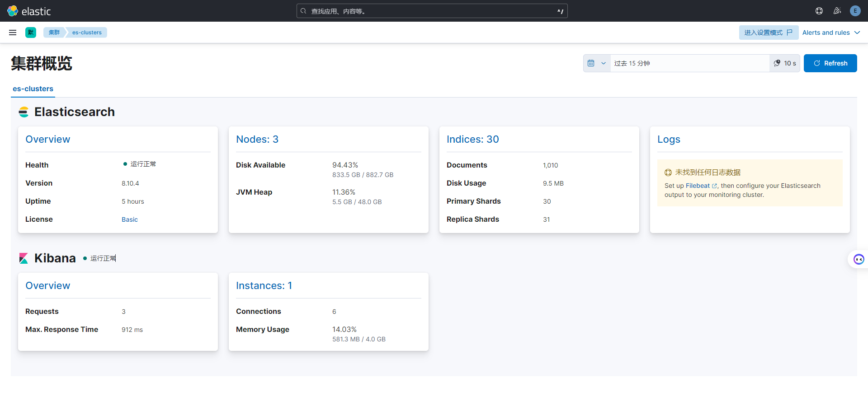Image resolution: width=868 pixels, height=415 pixels.
Task: Select the es-clusters tab
Action: pos(33,89)
